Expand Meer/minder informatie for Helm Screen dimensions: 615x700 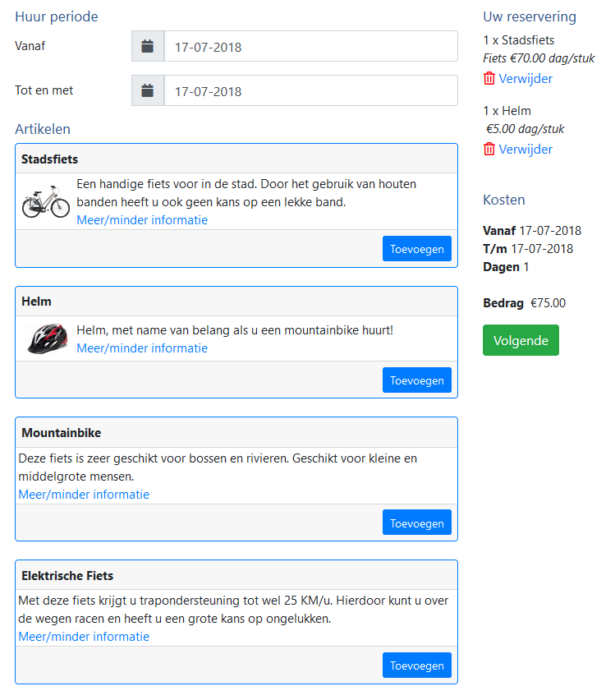tap(142, 348)
